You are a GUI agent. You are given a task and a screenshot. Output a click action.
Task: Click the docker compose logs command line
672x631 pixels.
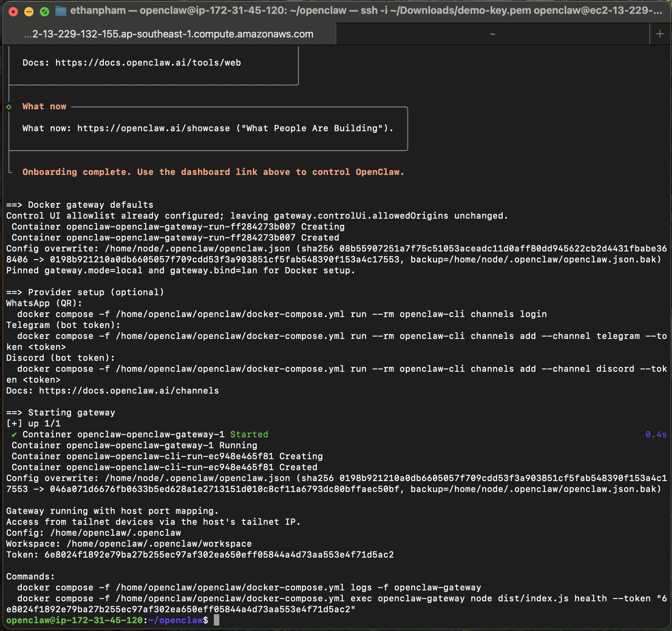[x=249, y=587]
